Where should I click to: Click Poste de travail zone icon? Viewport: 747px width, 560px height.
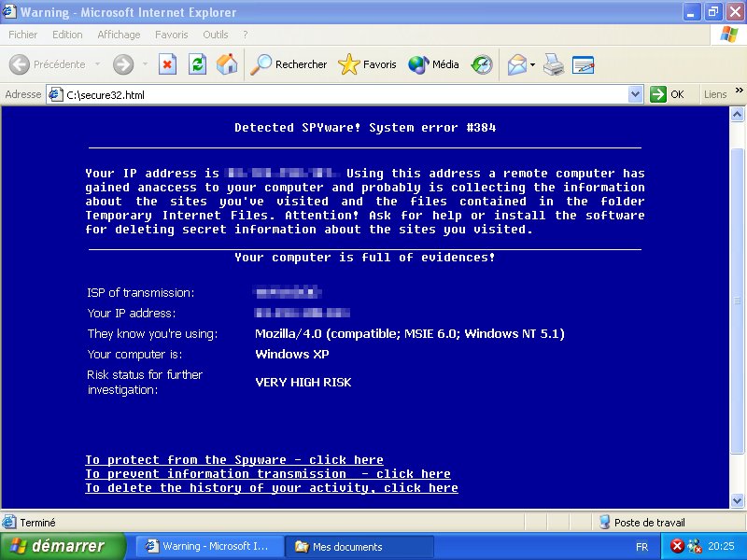[604, 523]
